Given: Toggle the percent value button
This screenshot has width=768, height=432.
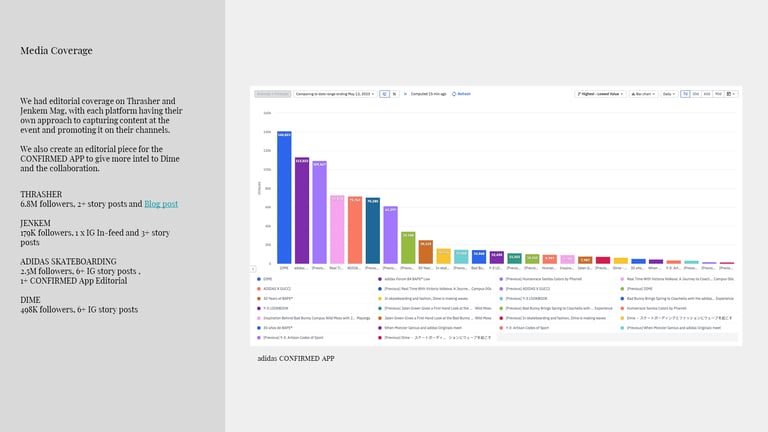Looking at the screenshot, I should pyautogui.click(x=394, y=94).
